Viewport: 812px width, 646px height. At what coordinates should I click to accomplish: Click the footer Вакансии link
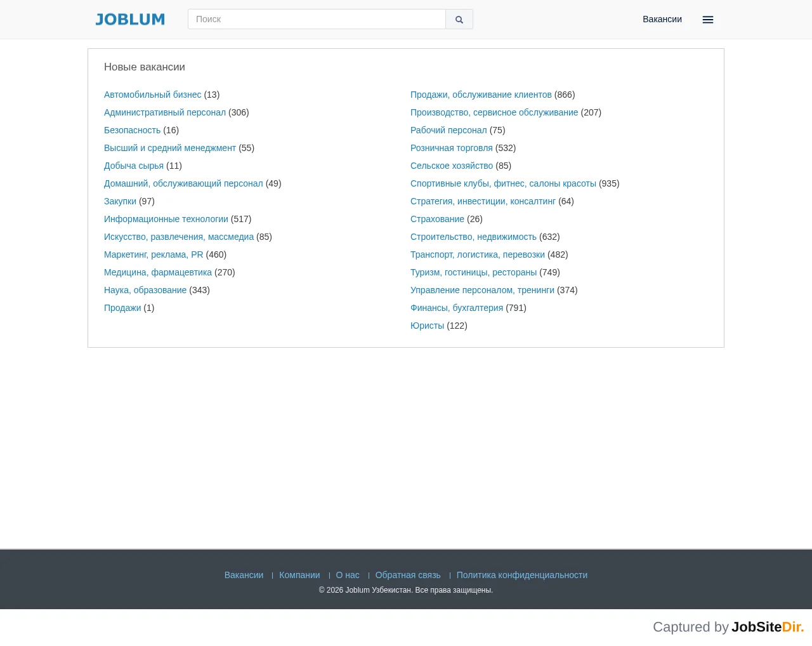244,575
